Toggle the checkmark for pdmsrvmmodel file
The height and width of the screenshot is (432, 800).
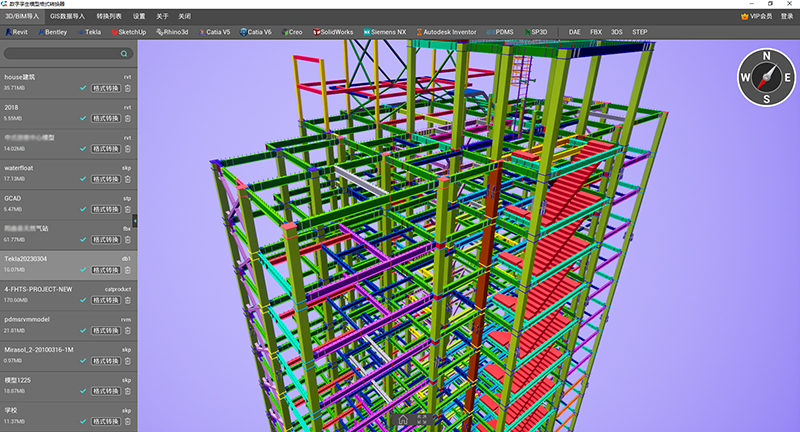83,331
